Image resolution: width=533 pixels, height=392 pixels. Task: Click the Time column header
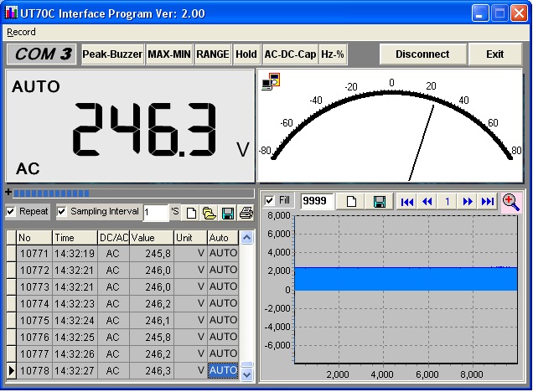[x=75, y=237]
